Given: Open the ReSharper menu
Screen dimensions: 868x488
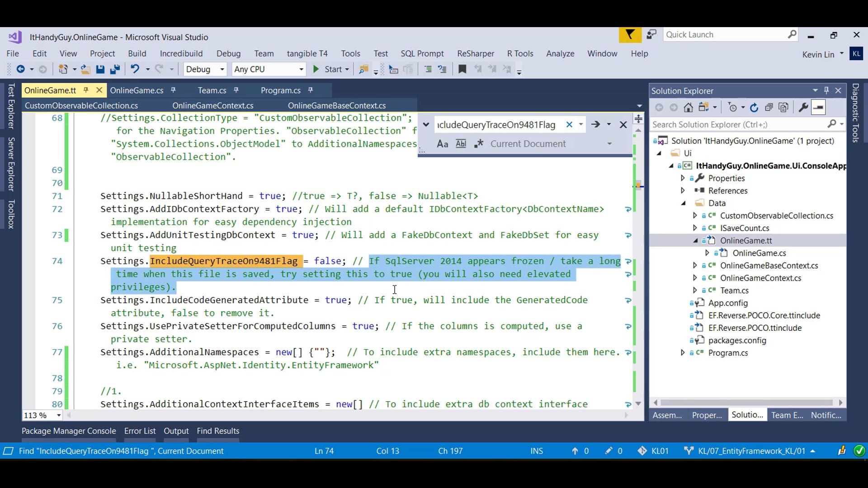Looking at the screenshot, I should [x=475, y=53].
